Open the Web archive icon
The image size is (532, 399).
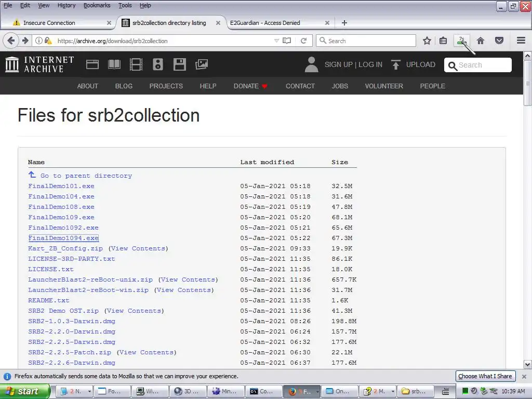pyautogui.click(x=92, y=64)
